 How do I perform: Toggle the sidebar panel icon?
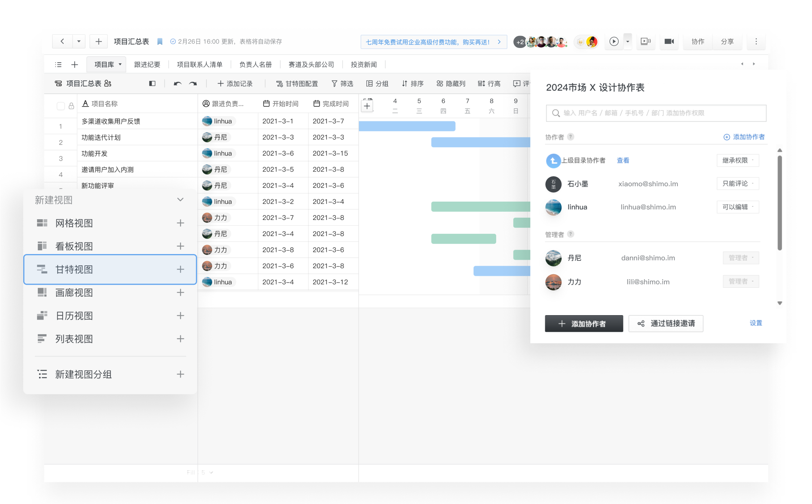click(x=152, y=84)
